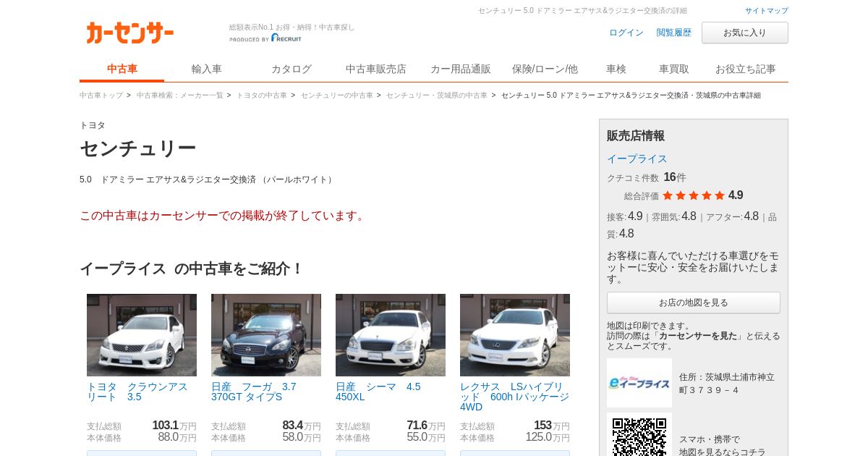Click トヨタ クラウンアスリート 3.5 link
Screen dimensions: 868x456
tap(137, 392)
